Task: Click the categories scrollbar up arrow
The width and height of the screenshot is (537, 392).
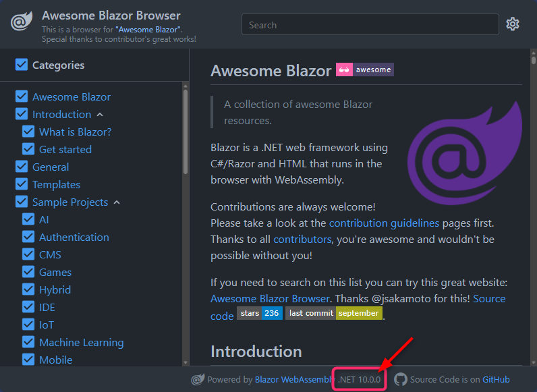Action: coord(186,86)
